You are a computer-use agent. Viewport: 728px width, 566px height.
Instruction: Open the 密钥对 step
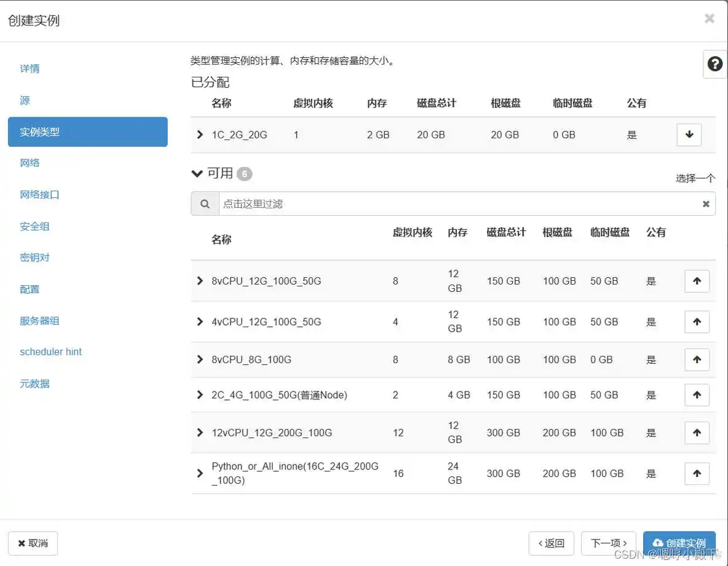(34, 257)
